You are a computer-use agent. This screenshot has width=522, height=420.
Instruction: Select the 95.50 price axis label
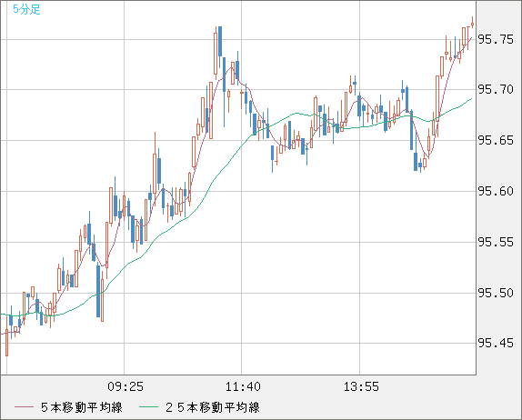pyautogui.click(x=496, y=293)
